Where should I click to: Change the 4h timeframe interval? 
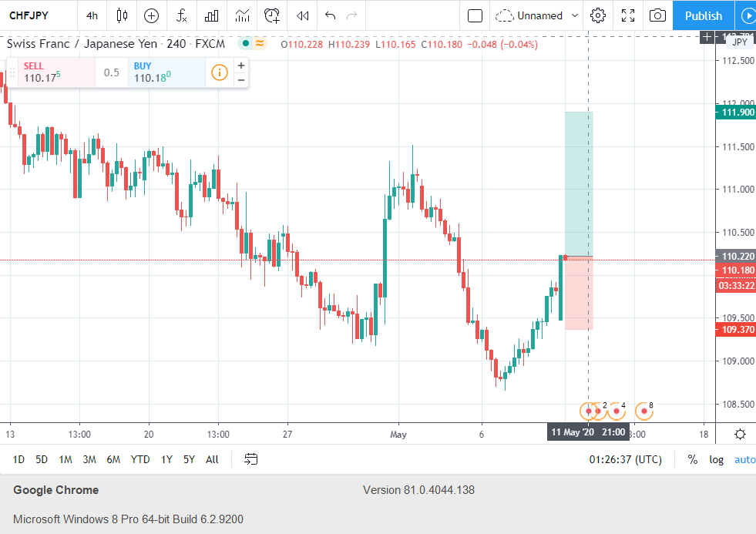click(x=92, y=15)
